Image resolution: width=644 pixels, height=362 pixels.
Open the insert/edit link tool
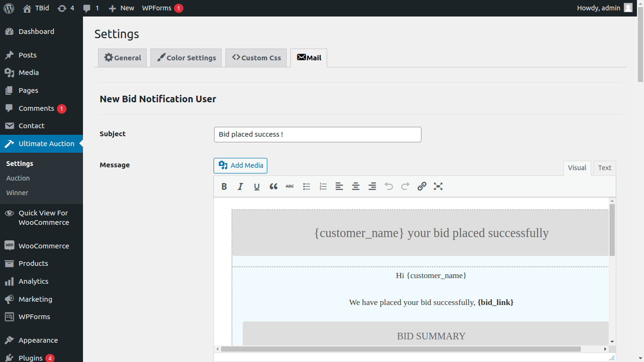point(422,187)
